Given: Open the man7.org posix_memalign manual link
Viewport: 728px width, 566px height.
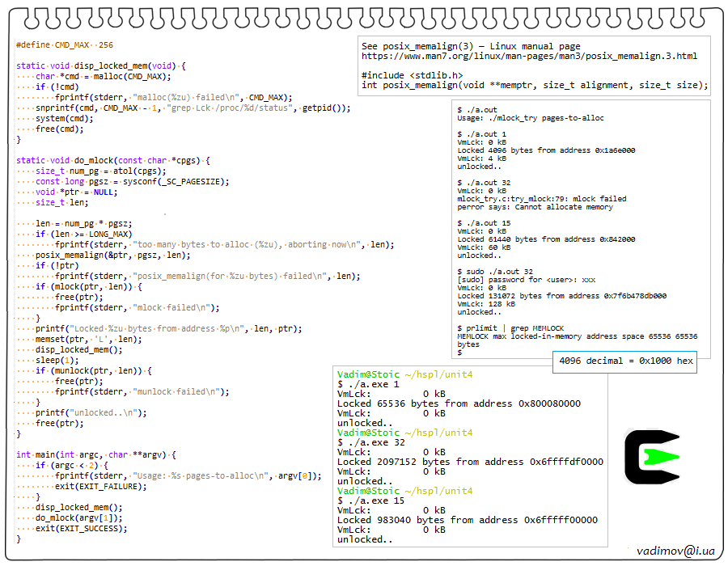Looking at the screenshot, I should click(x=529, y=57).
